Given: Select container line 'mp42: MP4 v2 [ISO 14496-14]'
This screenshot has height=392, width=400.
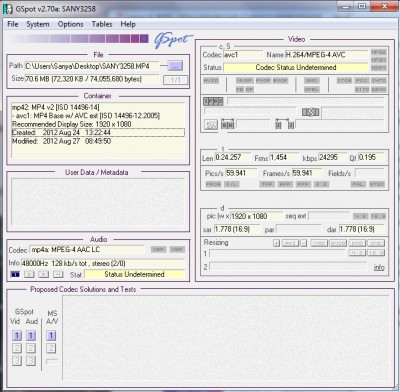Looking at the screenshot, I should click(98, 107).
